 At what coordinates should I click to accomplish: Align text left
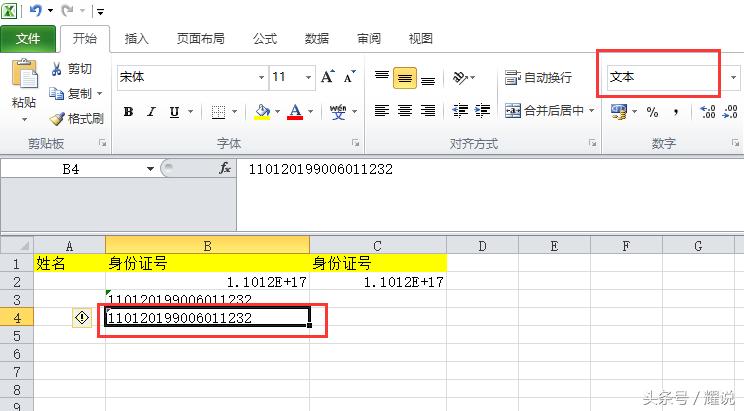[x=381, y=111]
